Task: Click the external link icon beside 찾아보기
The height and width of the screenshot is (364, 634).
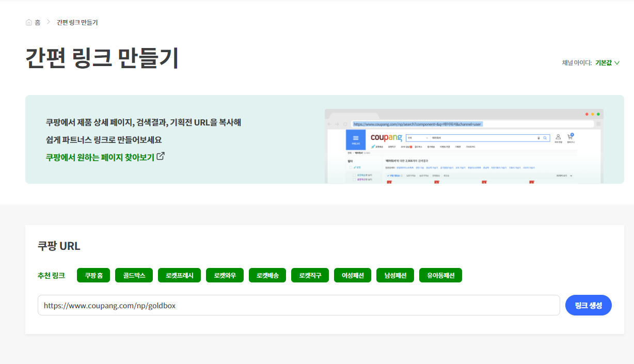Action: (x=161, y=156)
